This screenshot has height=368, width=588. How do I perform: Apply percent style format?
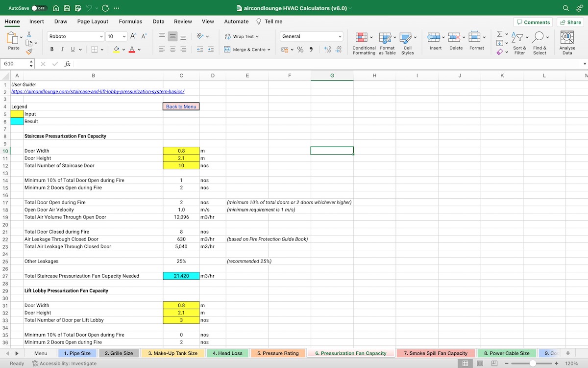[x=300, y=50]
